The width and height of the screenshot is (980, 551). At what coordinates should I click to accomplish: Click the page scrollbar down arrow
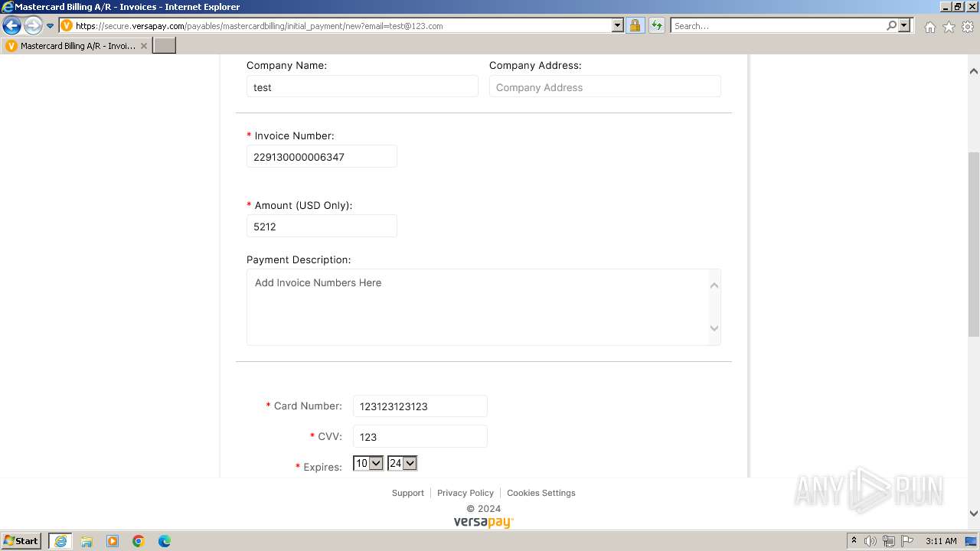click(973, 514)
